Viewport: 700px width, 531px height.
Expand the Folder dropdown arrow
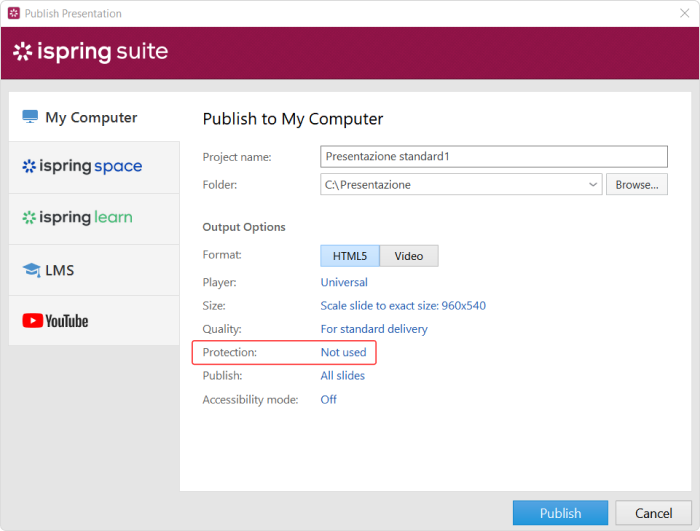pos(593,184)
